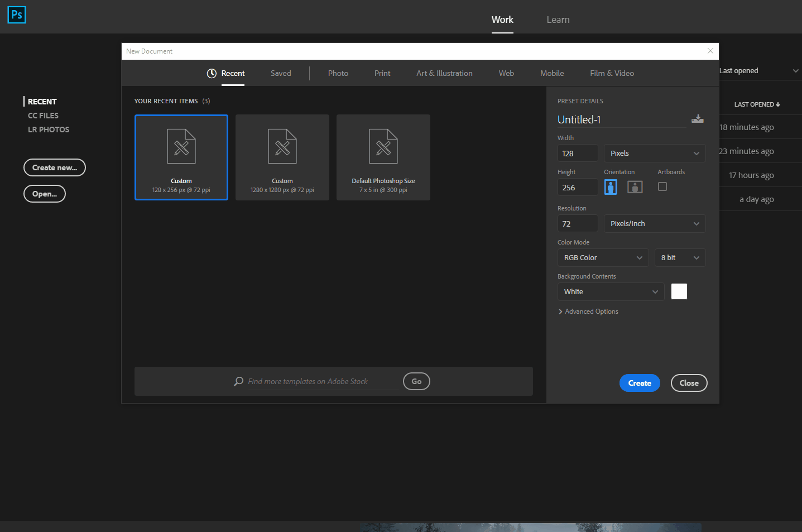The image size is (802, 532).
Task: Click the Photoshop Ps logo icon
Action: pos(17,15)
